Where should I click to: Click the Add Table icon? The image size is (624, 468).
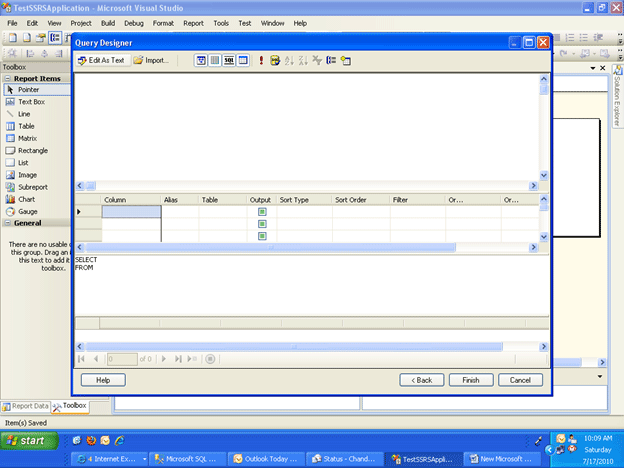pos(345,60)
